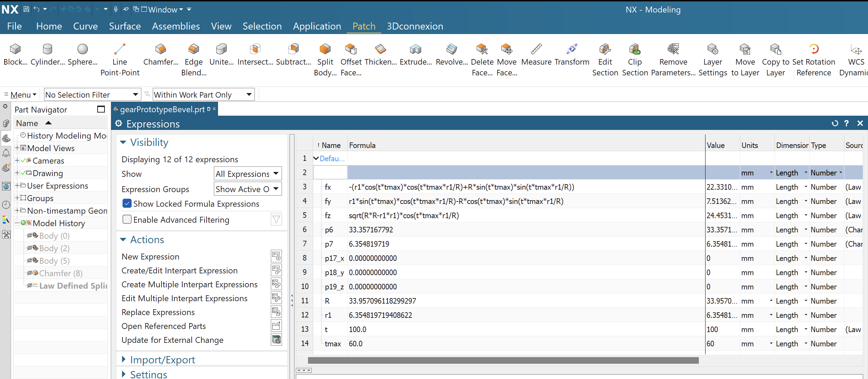This screenshot has height=379, width=868.
Task: Open the No Selection Filter dropdown
Action: [92, 94]
